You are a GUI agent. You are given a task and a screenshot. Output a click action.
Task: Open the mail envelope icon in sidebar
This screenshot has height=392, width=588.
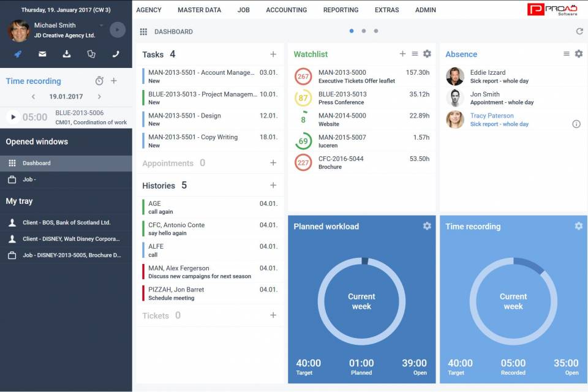coord(42,54)
